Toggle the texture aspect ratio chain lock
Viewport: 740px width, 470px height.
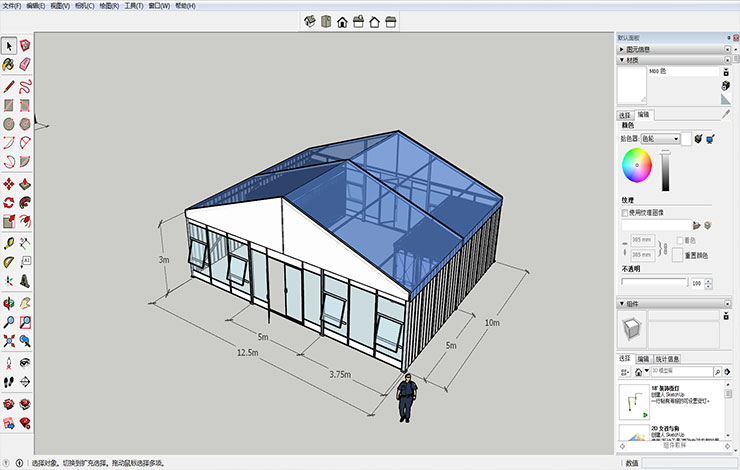[x=664, y=248]
